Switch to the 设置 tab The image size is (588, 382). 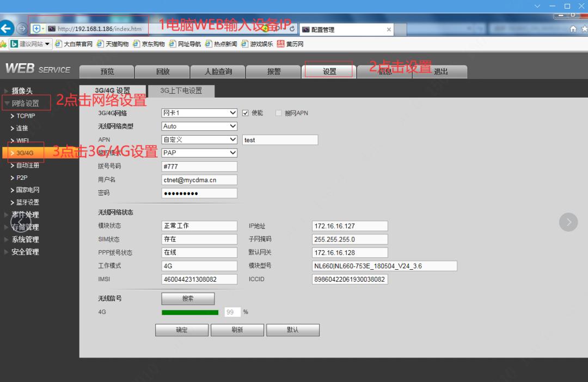tap(329, 72)
